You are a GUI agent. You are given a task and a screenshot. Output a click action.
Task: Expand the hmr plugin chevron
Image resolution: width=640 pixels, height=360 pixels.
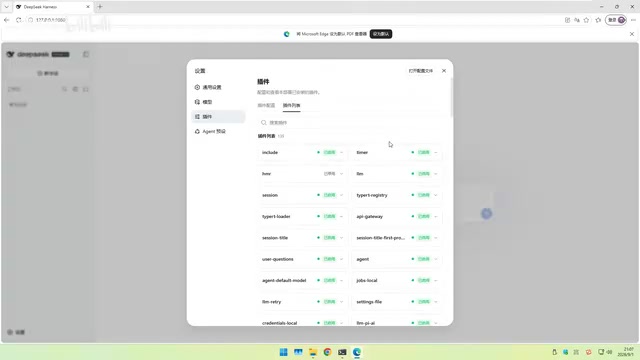pyautogui.click(x=342, y=174)
